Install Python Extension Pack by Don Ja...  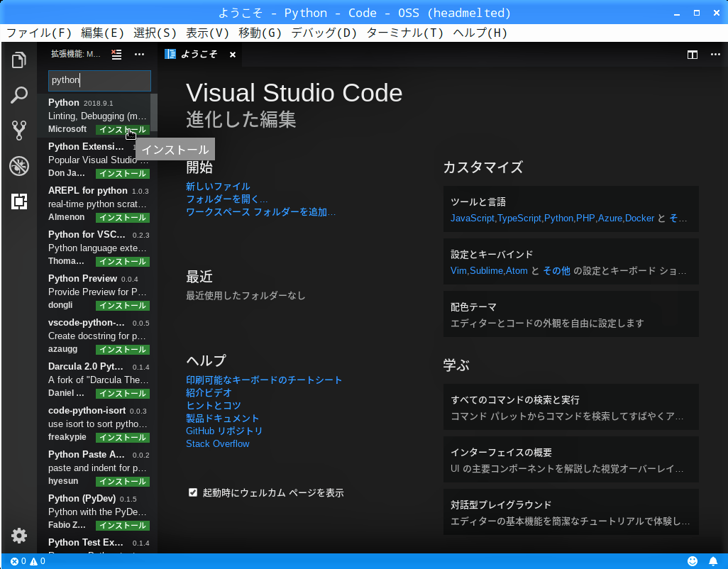(x=123, y=174)
